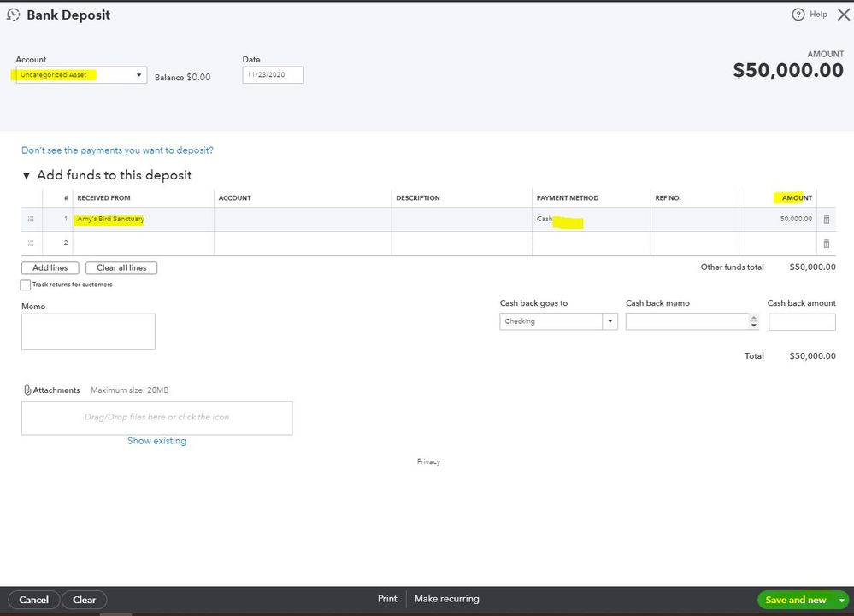Expand the Cash back goes to dropdown

click(610, 322)
